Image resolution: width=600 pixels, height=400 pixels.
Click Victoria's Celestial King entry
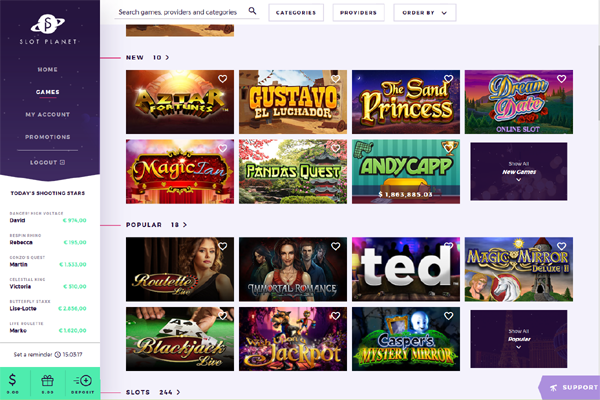pos(48,284)
